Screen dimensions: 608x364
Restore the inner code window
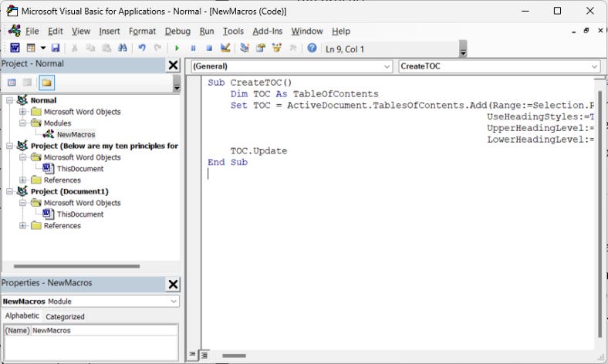(x=586, y=31)
